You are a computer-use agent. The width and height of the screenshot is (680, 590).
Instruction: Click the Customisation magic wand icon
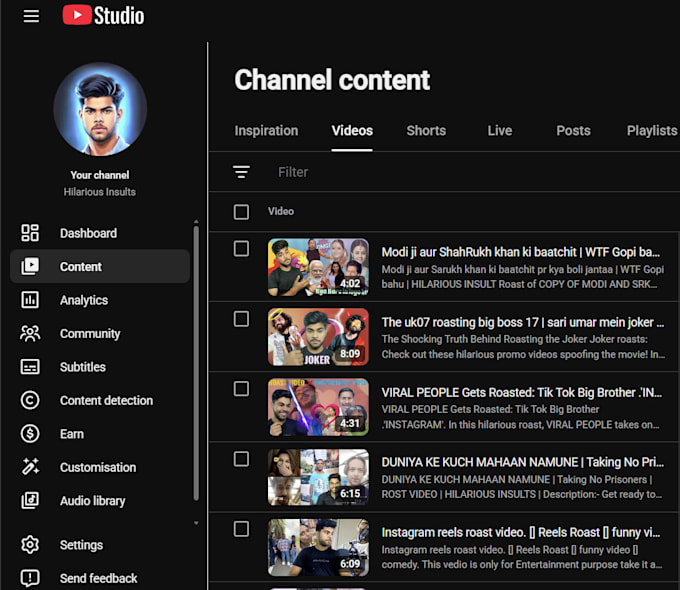[30, 467]
